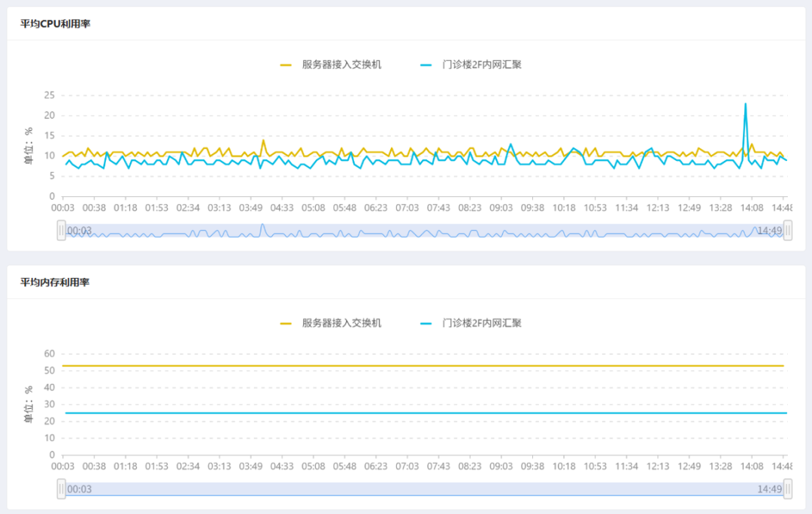
Task: Grab right zoom handle of CPU chart slider
Action: coord(788,231)
